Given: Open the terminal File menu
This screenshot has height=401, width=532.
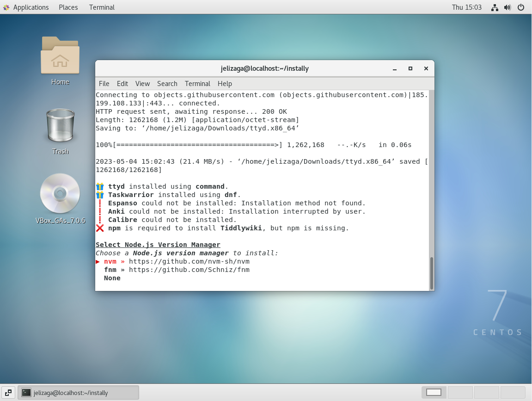Looking at the screenshot, I should click(x=104, y=84).
